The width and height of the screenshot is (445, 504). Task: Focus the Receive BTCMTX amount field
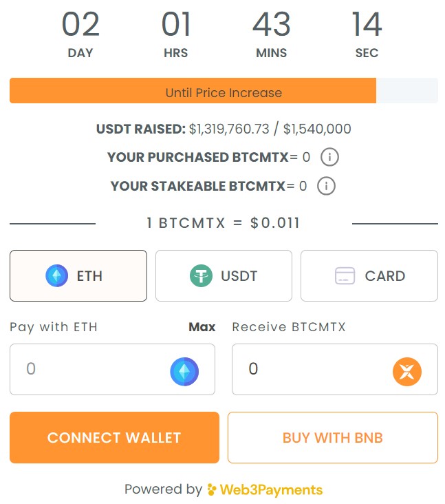pyautogui.click(x=335, y=369)
